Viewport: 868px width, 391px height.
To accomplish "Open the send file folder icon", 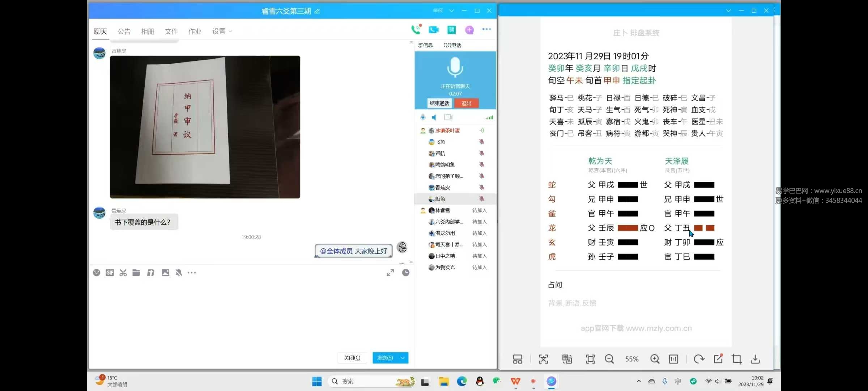I will (136, 273).
